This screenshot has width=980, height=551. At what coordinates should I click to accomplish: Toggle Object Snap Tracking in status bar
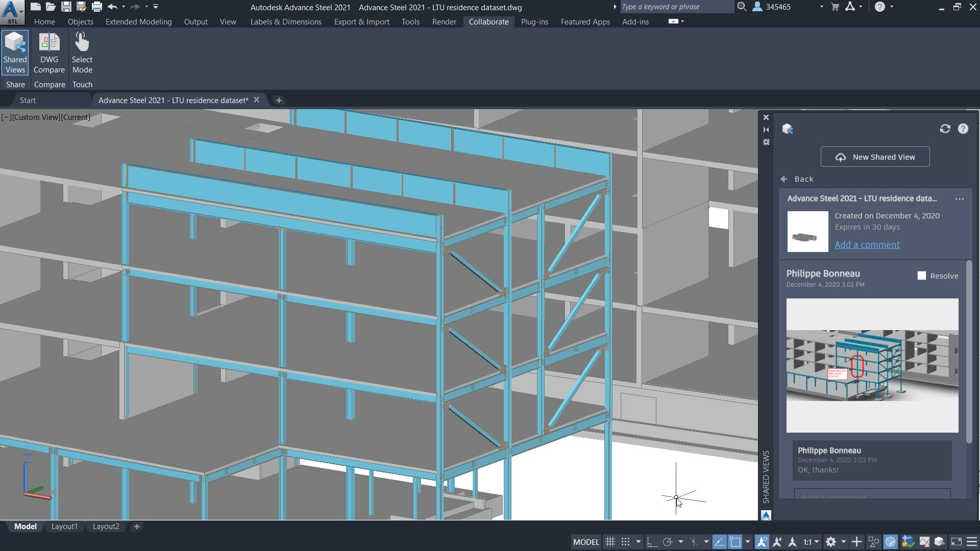click(719, 542)
